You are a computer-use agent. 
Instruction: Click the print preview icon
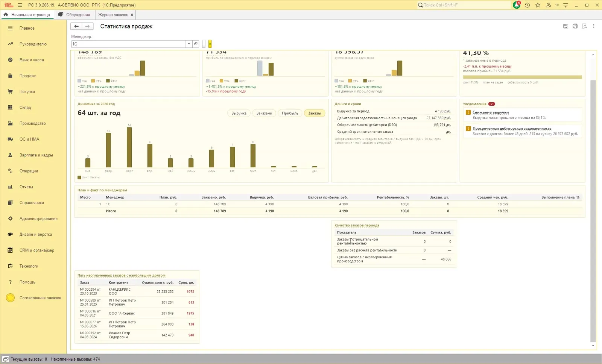click(584, 26)
